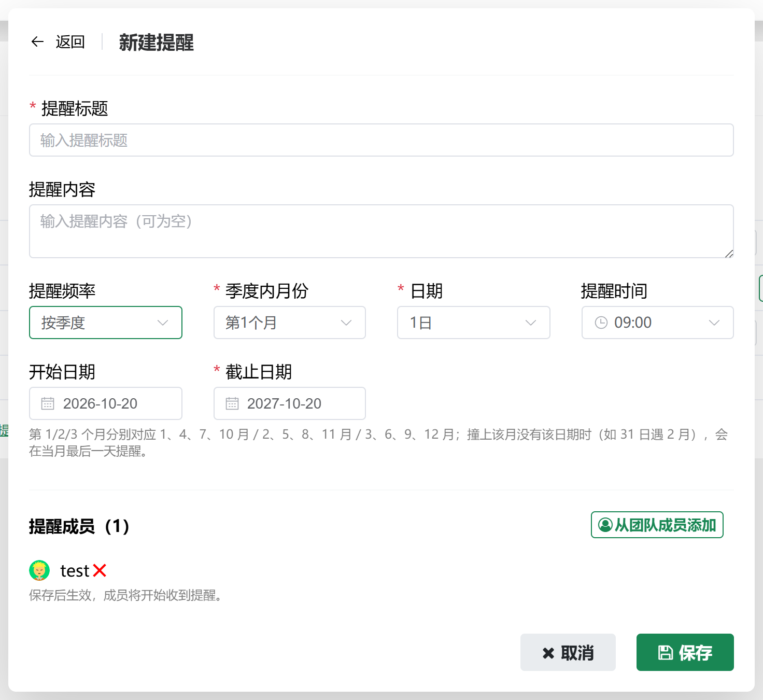
Task: Click hint text 保存后生效，成员将开始收到提醒
Action: tap(125, 595)
